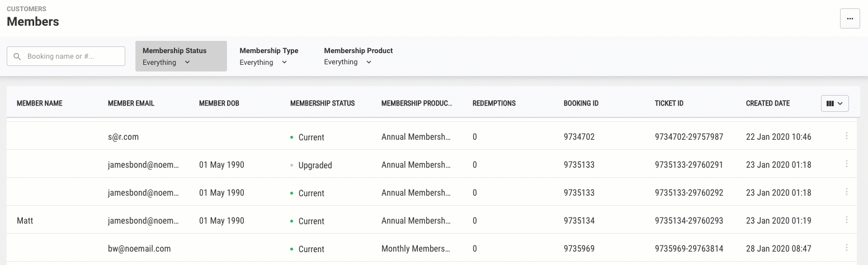The image size is (868, 265).
Task: Expand the Membership Status filter
Action: tap(181, 56)
